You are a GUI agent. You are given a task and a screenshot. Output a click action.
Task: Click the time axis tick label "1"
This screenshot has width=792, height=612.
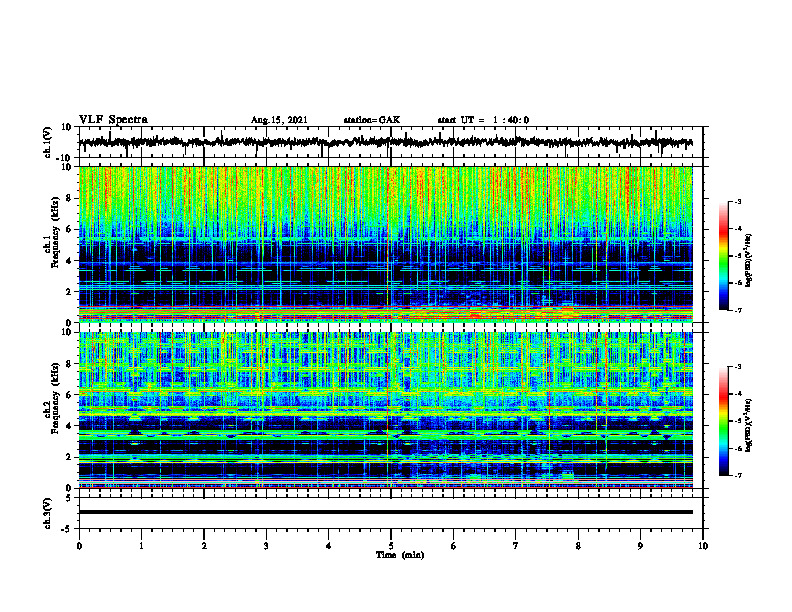point(141,546)
